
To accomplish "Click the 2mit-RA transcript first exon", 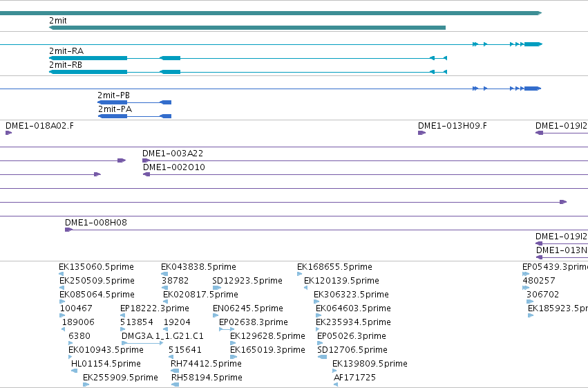I will [x=88, y=58].
